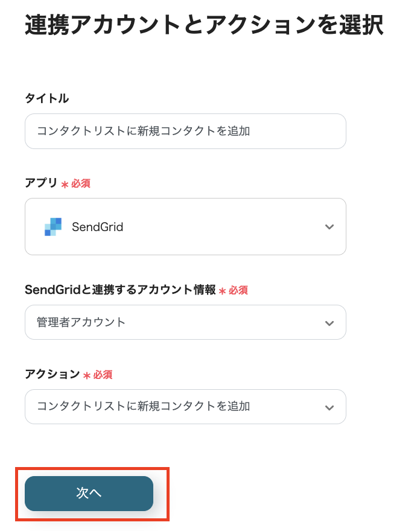Viewport: 420px width, 531px height.
Task: Click the expand arrow in the account info field
Action: [x=329, y=322]
